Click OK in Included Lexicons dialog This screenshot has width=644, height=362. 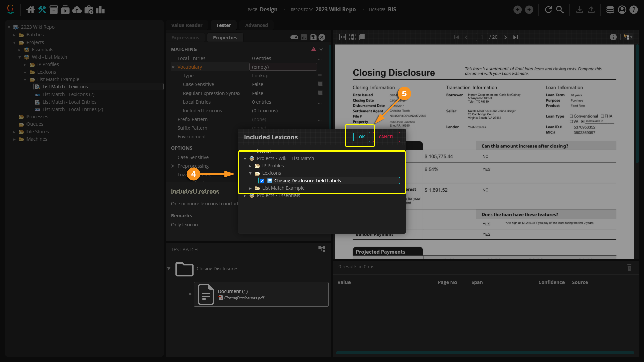[x=361, y=137]
